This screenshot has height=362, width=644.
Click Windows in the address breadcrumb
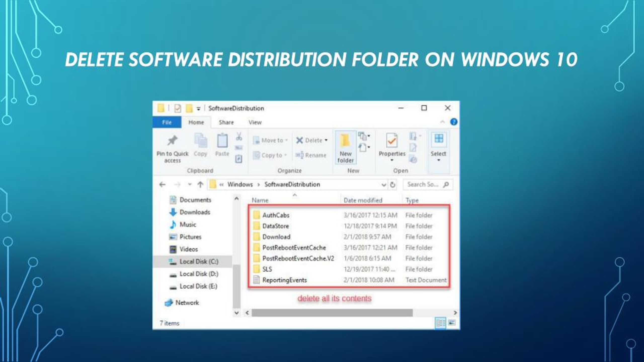click(240, 185)
